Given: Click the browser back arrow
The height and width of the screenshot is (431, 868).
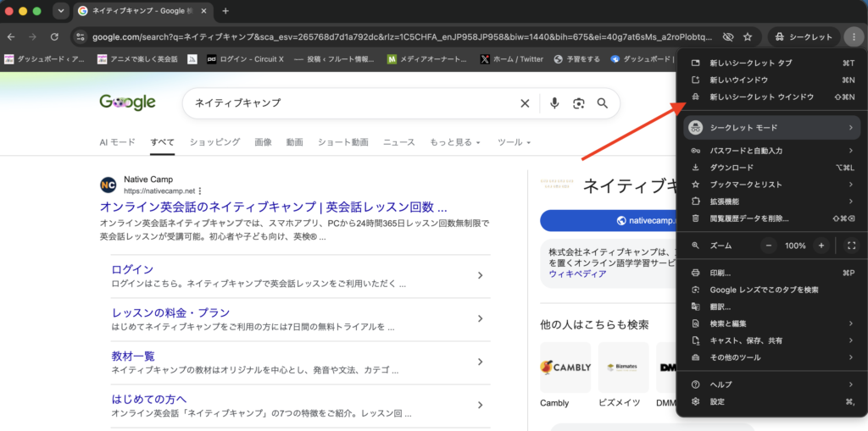Looking at the screenshot, I should click(x=11, y=37).
